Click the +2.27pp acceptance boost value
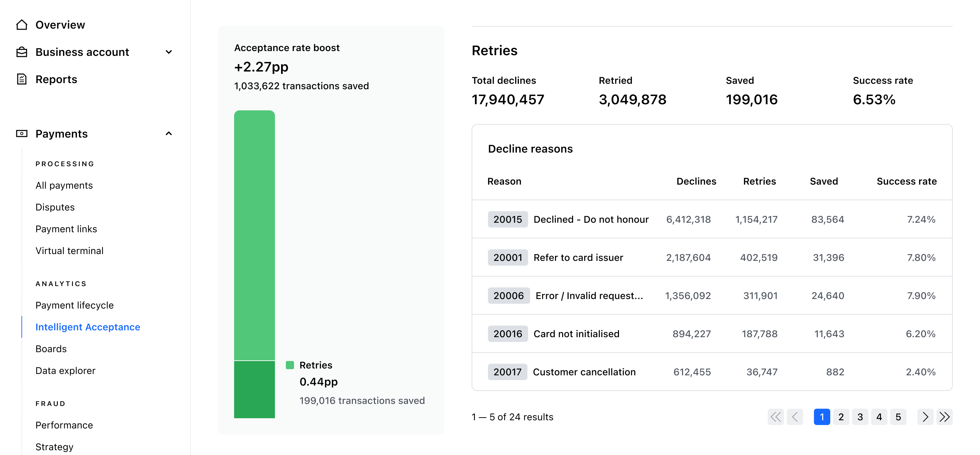The image size is (980, 455). click(261, 67)
